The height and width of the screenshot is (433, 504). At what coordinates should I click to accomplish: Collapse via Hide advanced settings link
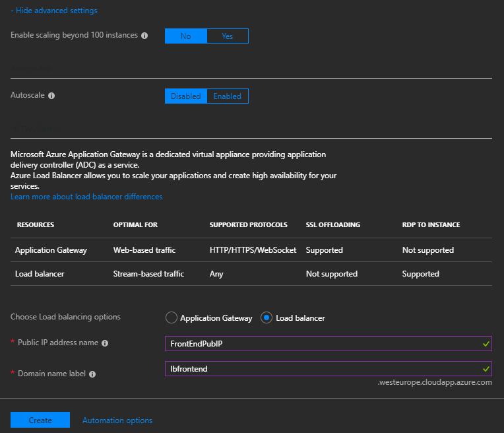pos(54,11)
